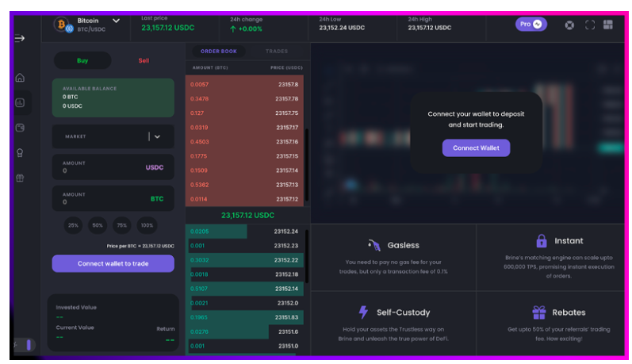Click the Price per BTC text
632x364 pixels.
(140, 246)
